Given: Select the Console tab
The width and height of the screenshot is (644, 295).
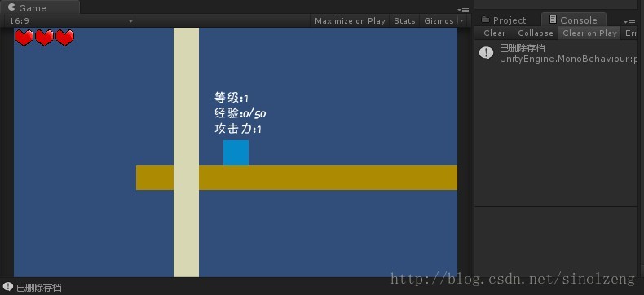Looking at the screenshot, I should pos(573,20).
